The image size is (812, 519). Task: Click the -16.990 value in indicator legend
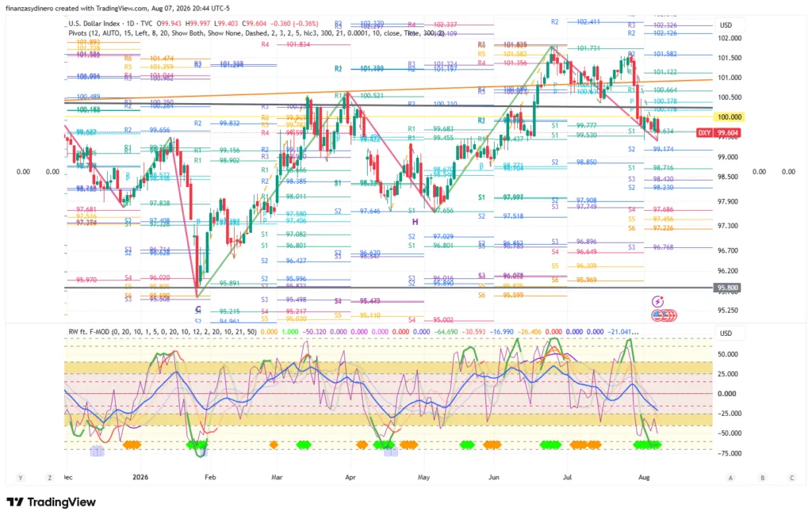click(502, 332)
